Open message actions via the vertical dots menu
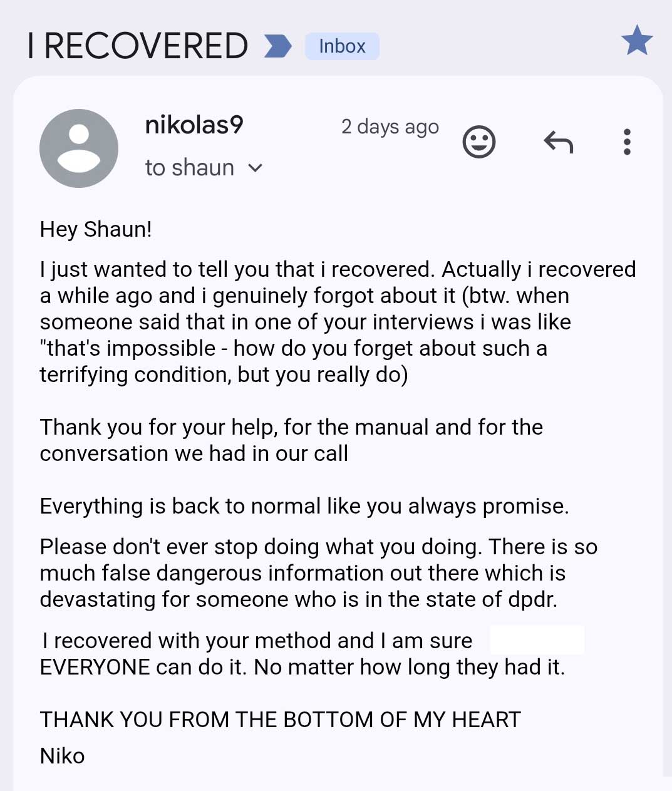The width and height of the screenshot is (672, 791). [x=626, y=142]
